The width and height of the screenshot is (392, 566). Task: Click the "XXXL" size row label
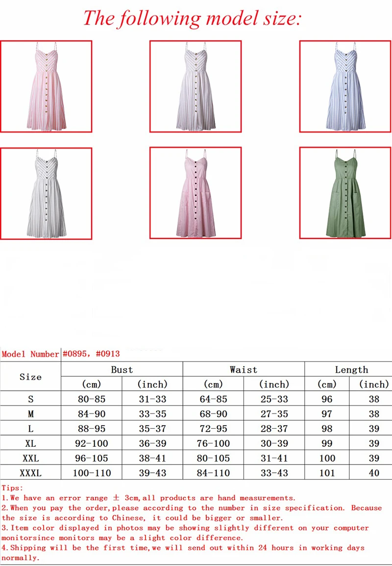31,473
